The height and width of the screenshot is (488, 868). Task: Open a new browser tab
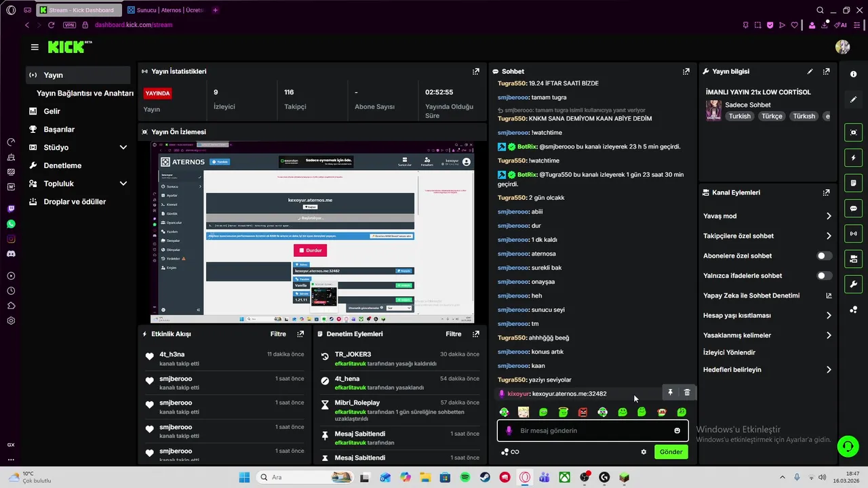216,10
